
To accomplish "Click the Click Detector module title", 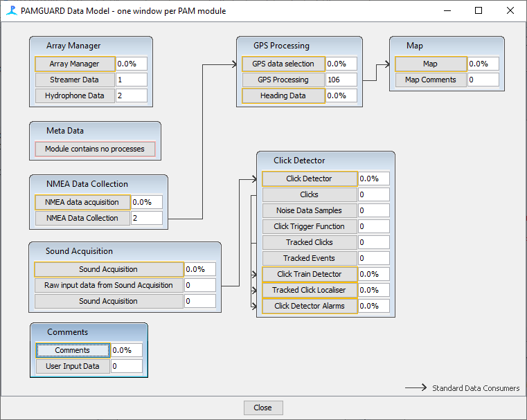I will pos(299,161).
